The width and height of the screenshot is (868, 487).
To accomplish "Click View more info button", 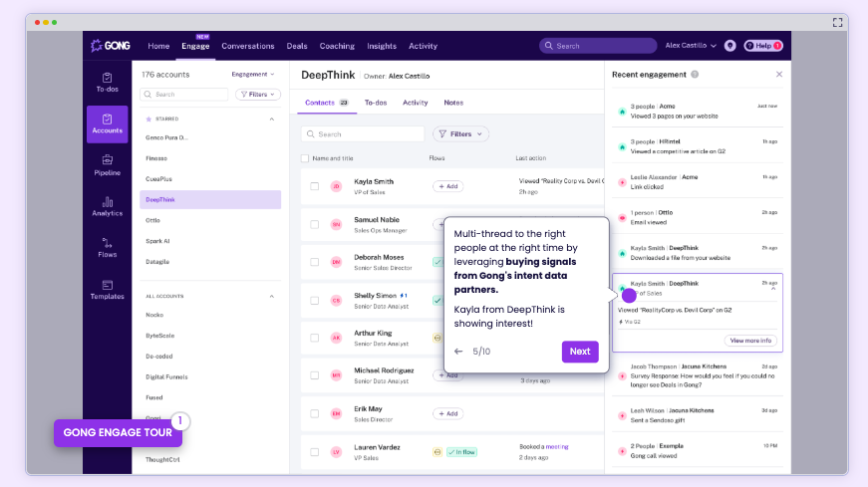I will tap(750, 341).
